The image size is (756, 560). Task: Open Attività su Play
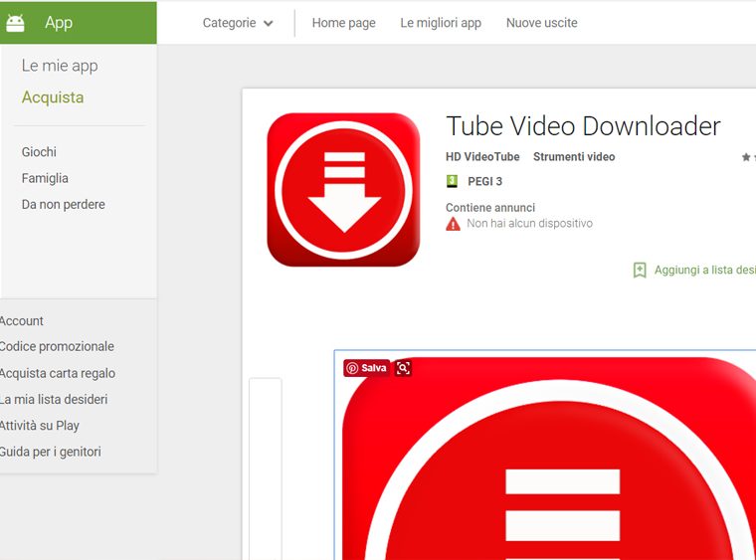coord(40,426)
